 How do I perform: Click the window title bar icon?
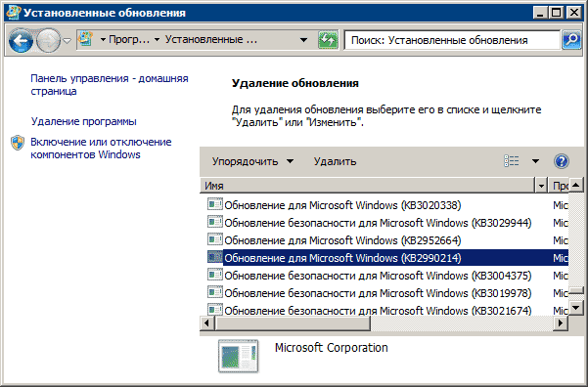tap(14, 13)
